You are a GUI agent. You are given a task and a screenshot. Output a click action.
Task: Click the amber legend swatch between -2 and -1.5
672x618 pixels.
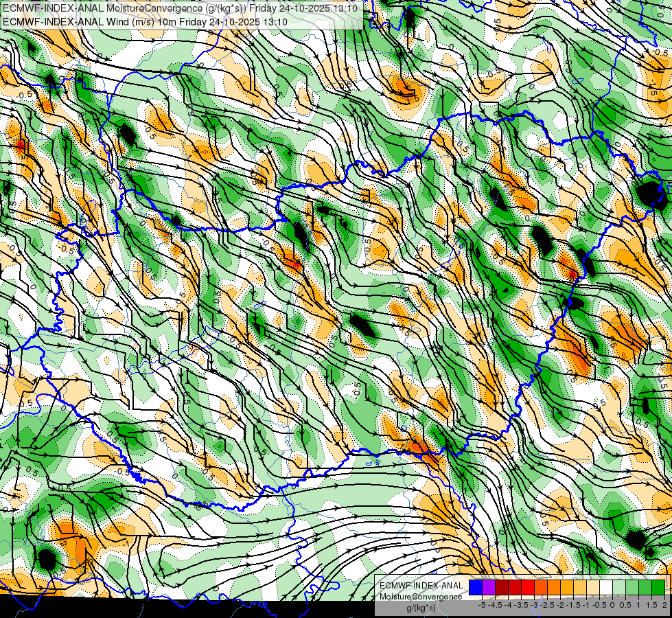[x=567, y=587]
